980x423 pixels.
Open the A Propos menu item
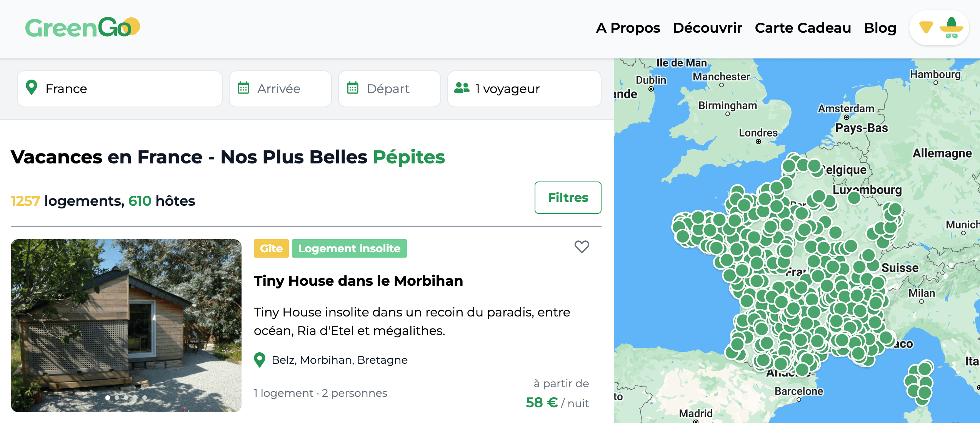tap(628, 28)
